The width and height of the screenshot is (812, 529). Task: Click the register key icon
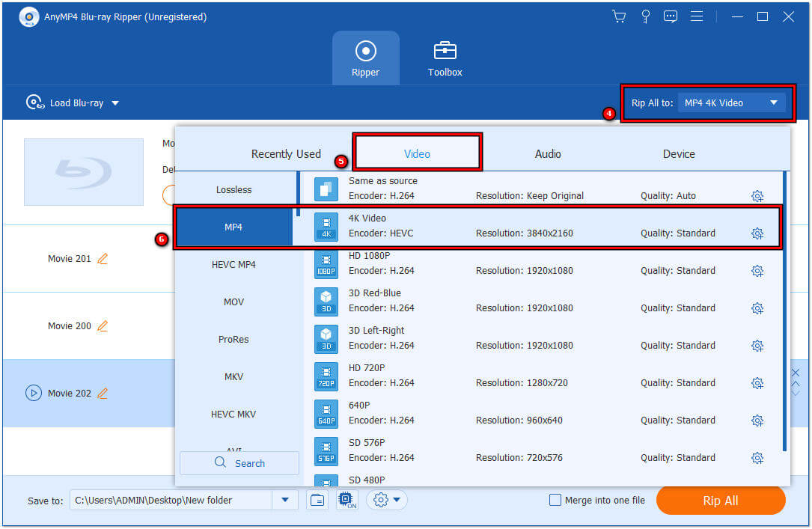pyautogui.click(x=645, y=16)
